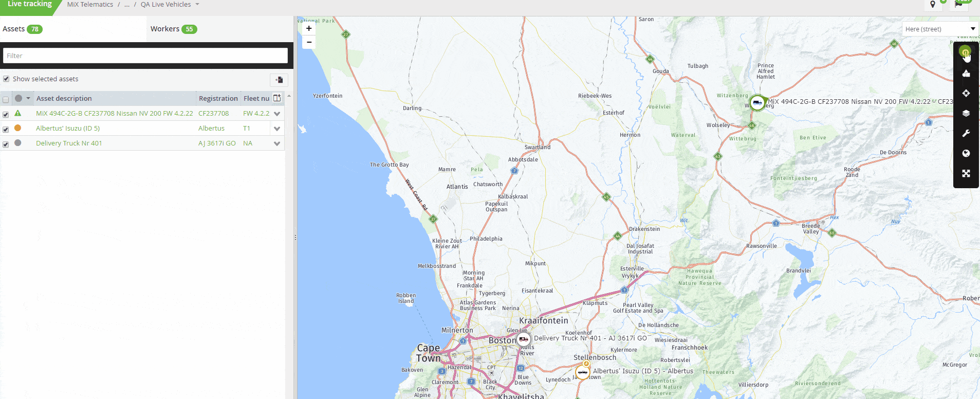
Task: Sort by Asset description column
Action: point(64,98)
